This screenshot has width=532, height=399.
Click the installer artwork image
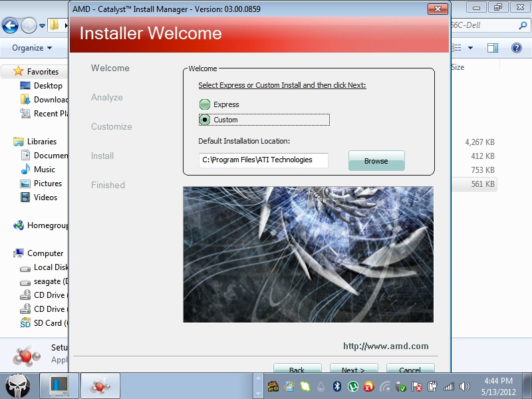(308, 254)
